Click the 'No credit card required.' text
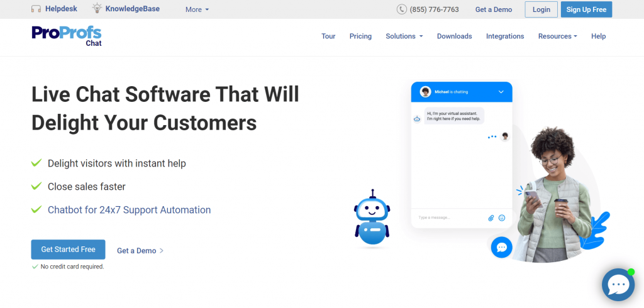Screen dimensions: 644x308 click(x=72, y=267)
